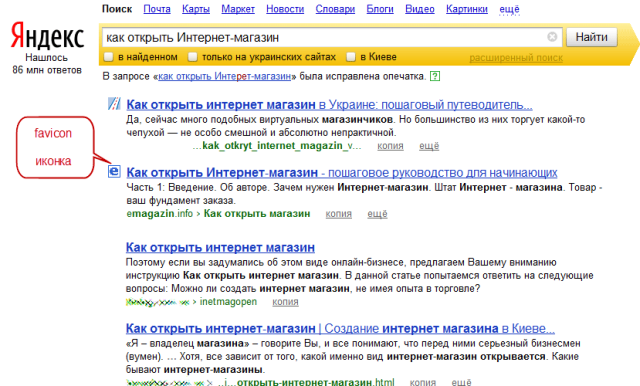Click the 'inetmagopen' URL segment

click(x=228, y=302)
